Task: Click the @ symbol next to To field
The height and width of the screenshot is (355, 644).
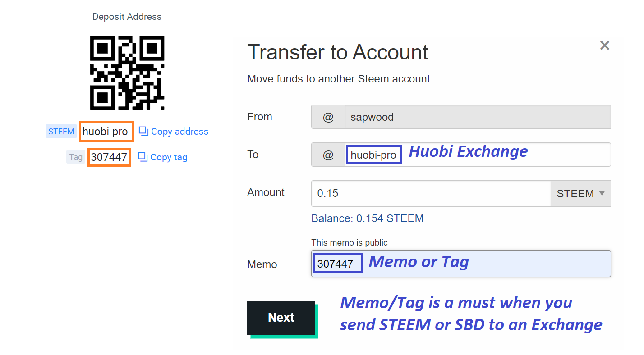Action: tap(328, 155)
